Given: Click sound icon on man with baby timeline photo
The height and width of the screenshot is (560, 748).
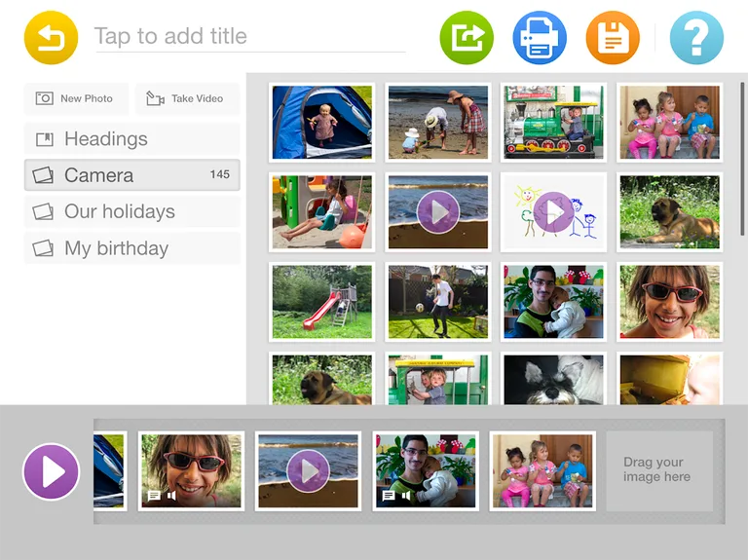Looking at the screenshot, I should 406,496.
